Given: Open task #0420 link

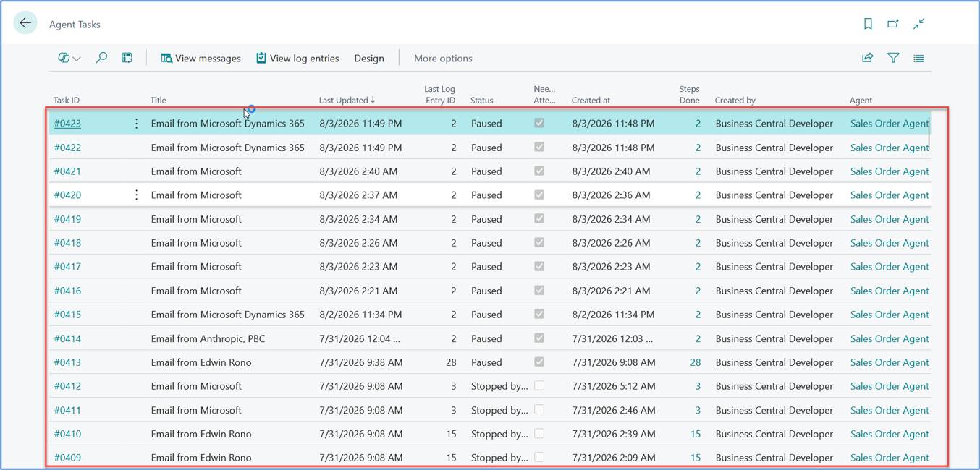Looking at the screenshot, I should [x=67, y=195].
